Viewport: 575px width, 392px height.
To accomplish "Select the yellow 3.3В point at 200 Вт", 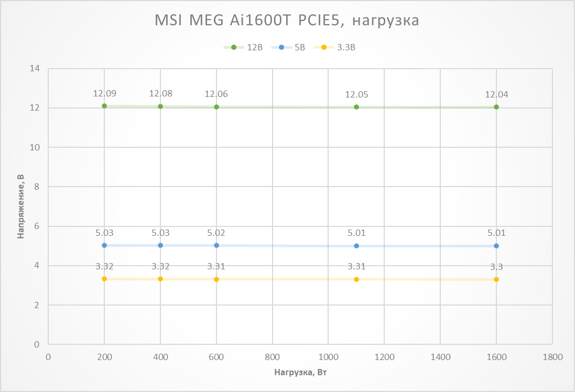I will click(104, 279).
